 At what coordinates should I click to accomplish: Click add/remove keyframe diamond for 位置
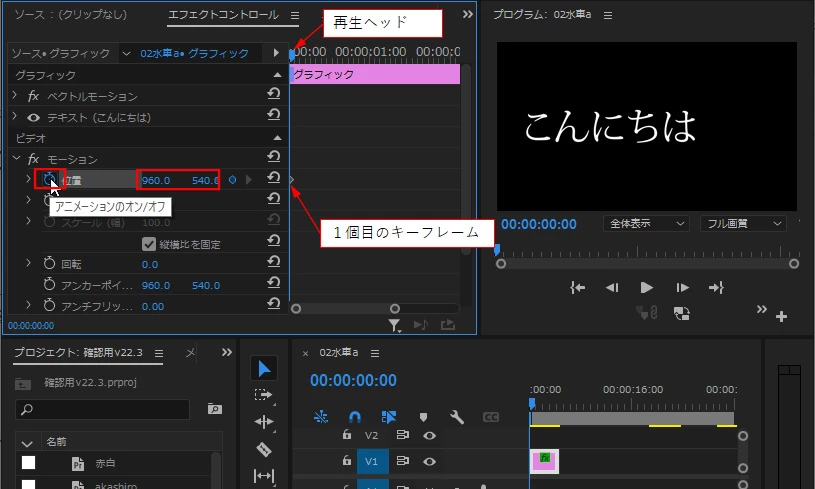tap(232, 180)
